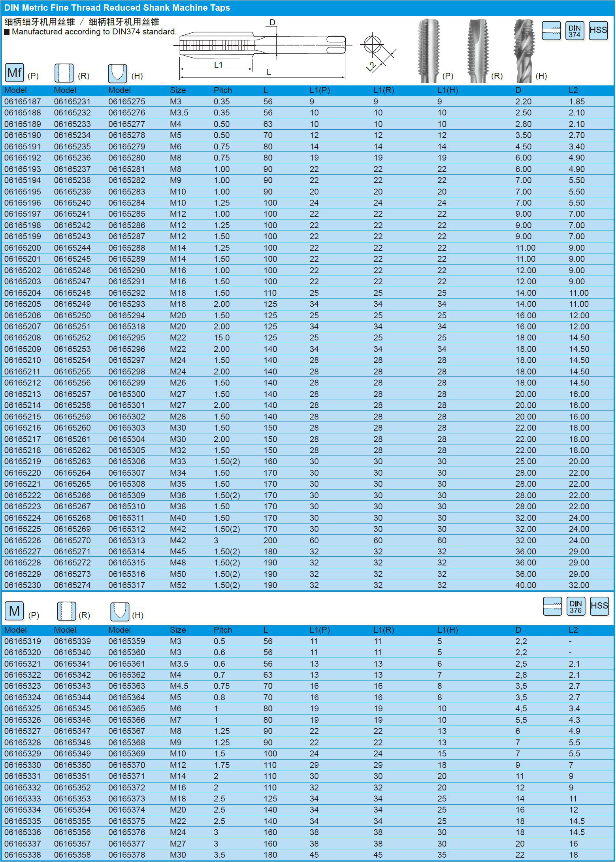Click the title 'DIN Metric Fine Thread Reduced Shank Machine Taps'
This screenshot has height=862, width=616.
[x=117, y=8]
